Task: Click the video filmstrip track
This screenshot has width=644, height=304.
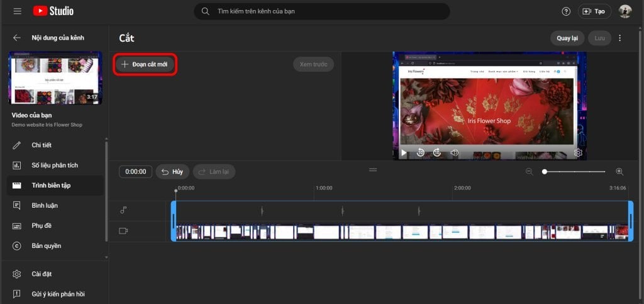Action: click(x=402, y=232)
